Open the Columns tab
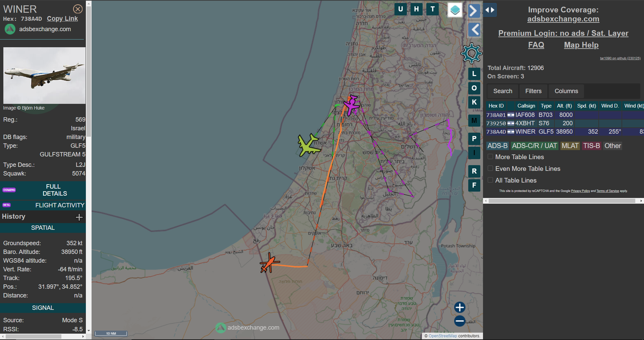This screenshot has width=644, height=340. click(x=566, y=91)
